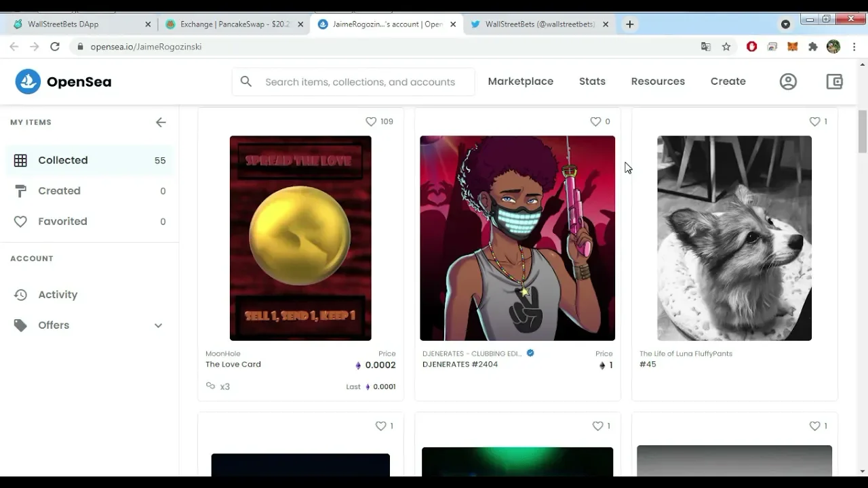Click the Google Translate icon

(x=706, y=47)
